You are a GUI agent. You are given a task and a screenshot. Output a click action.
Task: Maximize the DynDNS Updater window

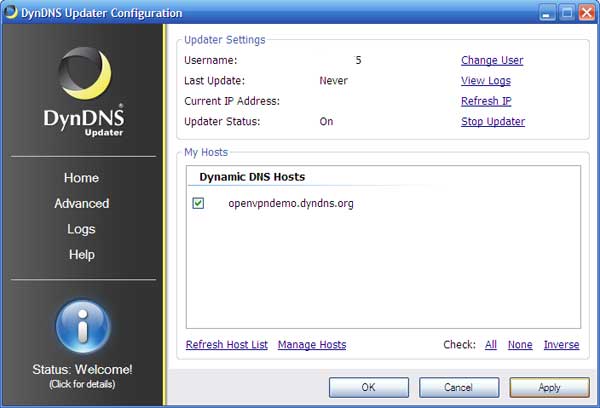(x=567, y=13)
